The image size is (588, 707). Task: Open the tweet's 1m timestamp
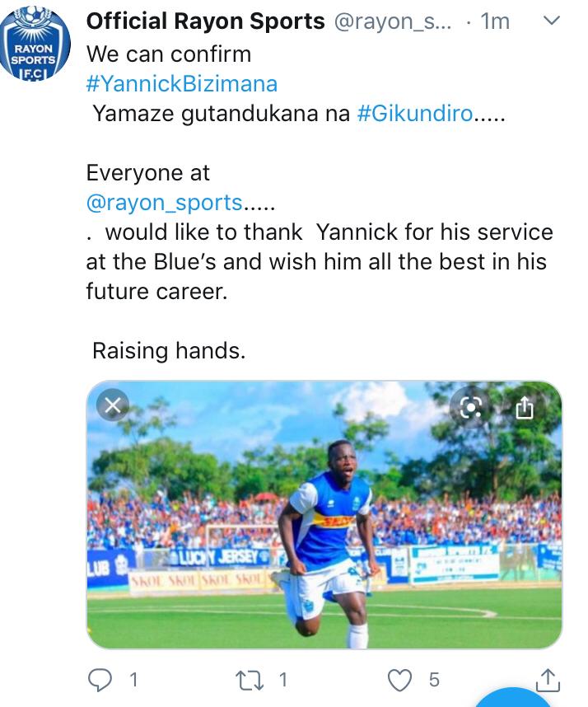pos(495,22)
